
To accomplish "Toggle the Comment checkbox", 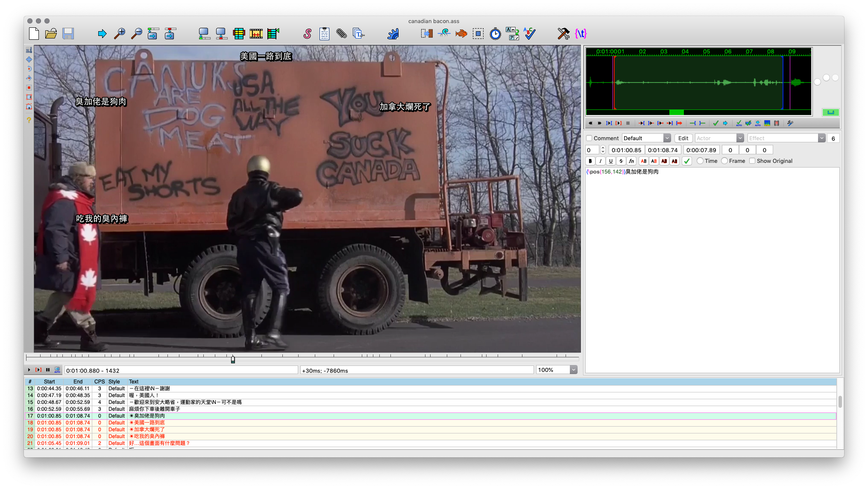I will [589, 138].
